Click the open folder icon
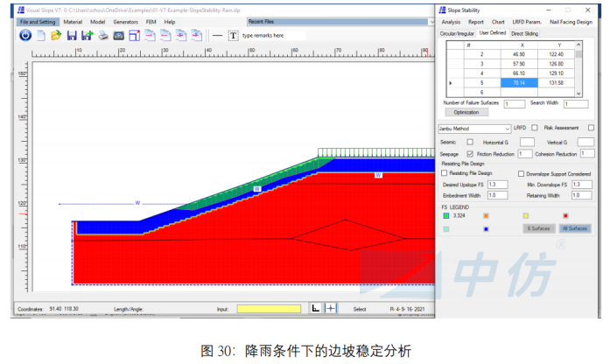 (x=56, y=35)
